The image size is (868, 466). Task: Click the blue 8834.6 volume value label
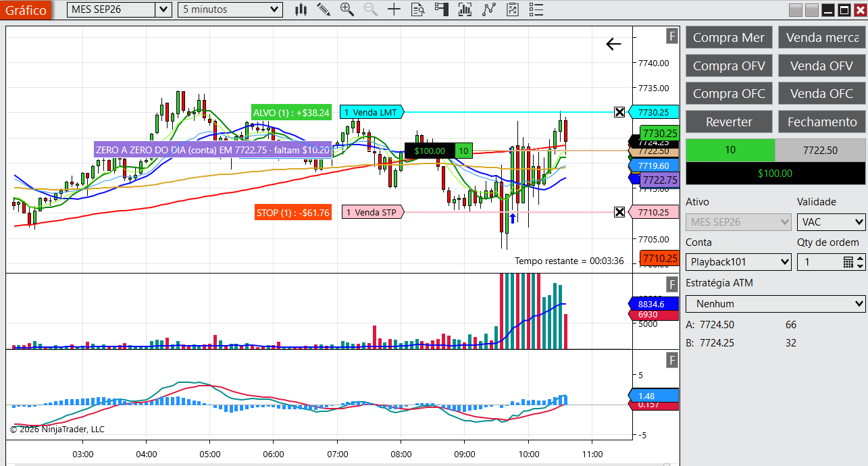point(653,305)
